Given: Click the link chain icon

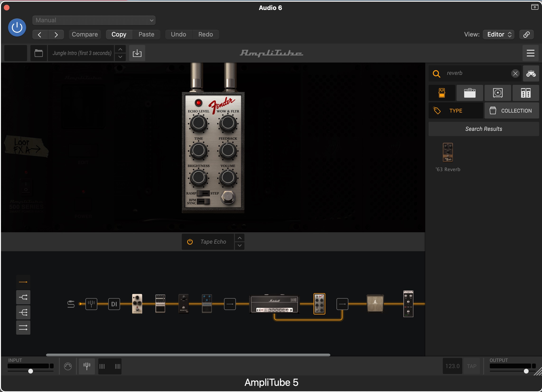Looking at the screenshot, I should point(527,34).
